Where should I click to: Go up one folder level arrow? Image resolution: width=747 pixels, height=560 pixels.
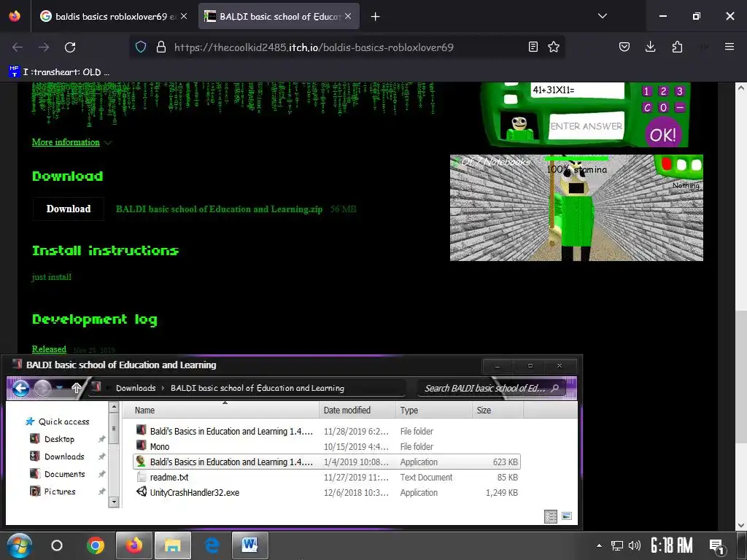[x=76, y=388]
